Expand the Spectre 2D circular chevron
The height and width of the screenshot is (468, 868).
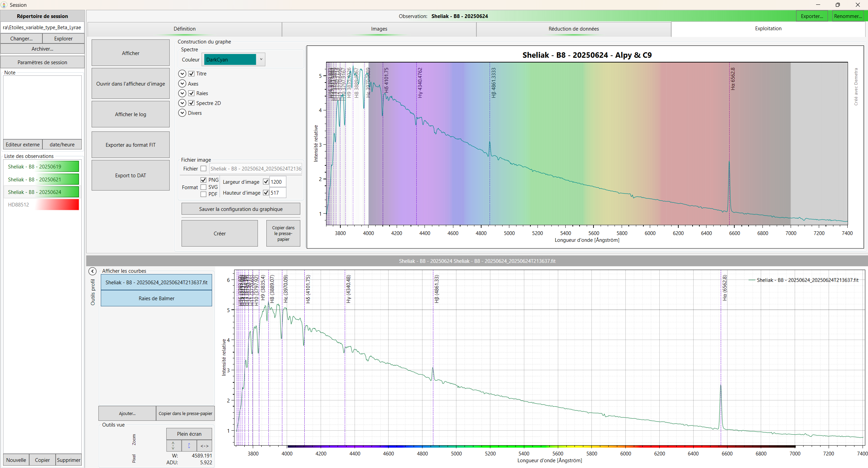click(182, 103)
